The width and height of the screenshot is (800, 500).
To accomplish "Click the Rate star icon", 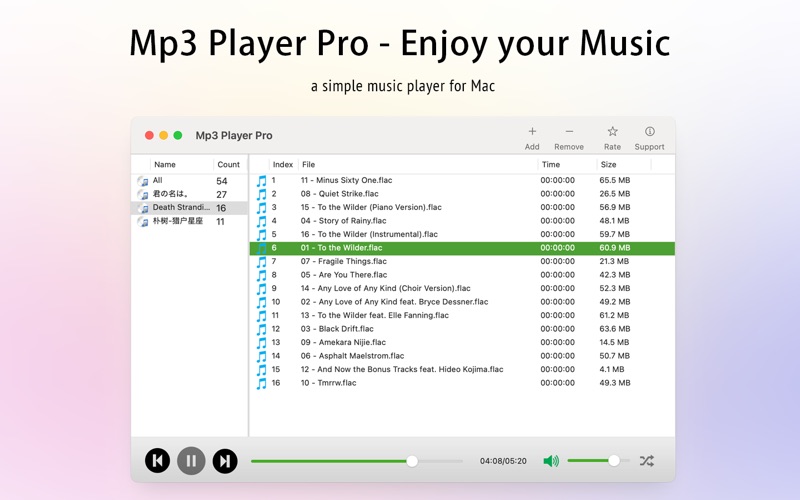I will click(x=612, y=132).
